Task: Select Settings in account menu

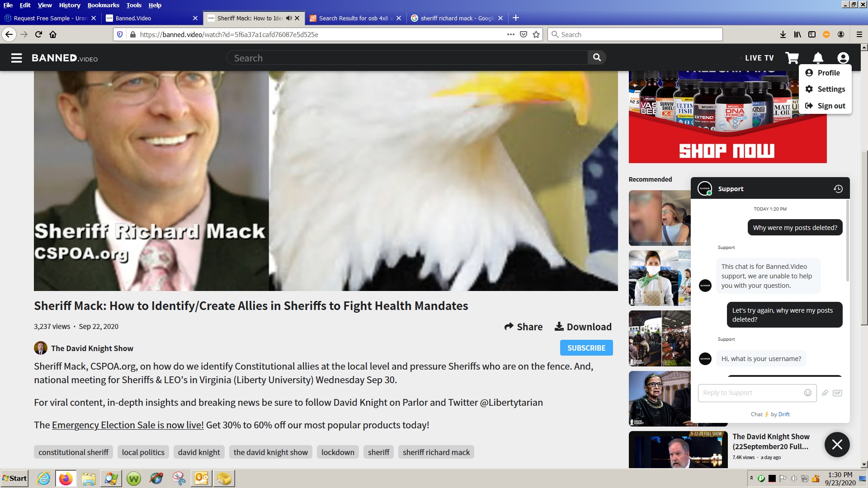Action: (x=826, y=89)
